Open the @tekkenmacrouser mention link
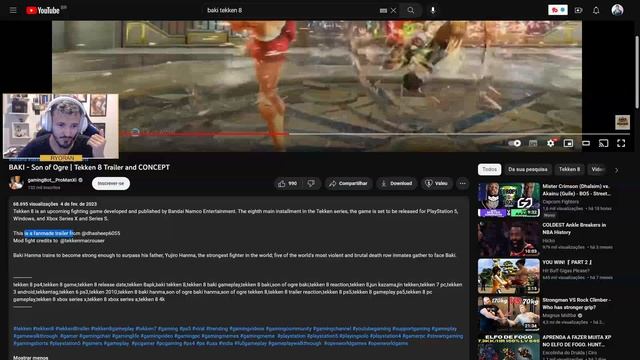 [82, 241]
